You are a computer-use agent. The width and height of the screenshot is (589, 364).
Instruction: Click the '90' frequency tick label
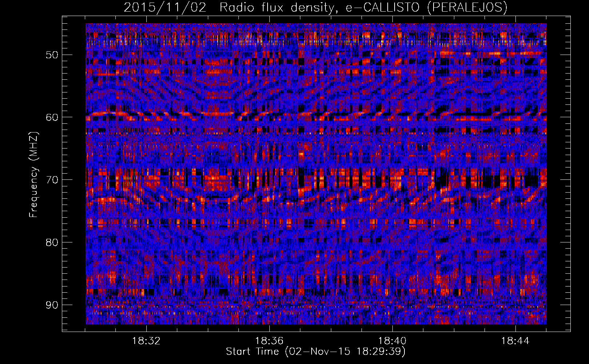tap(52, 305)
